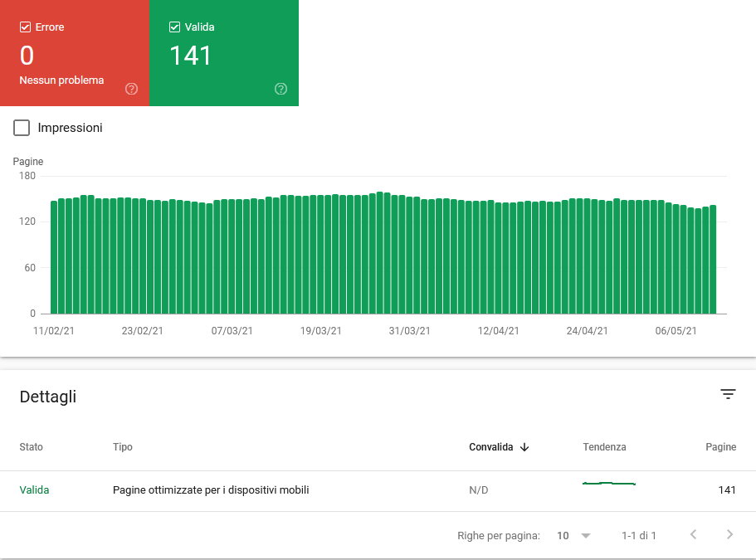Viewport: 756px width, 560px height.
Task: Click the 141 pages cell in table
Action: click(x=727, y=490)
